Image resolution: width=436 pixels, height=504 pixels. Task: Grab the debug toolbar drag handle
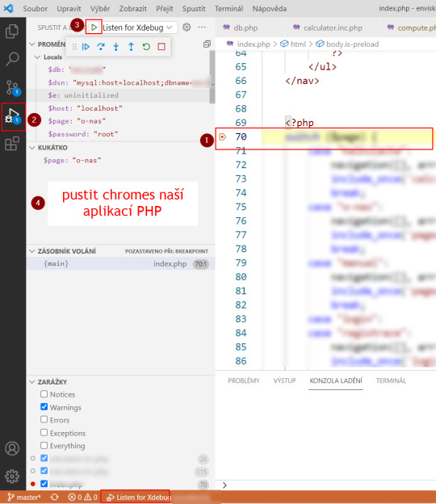74,47
